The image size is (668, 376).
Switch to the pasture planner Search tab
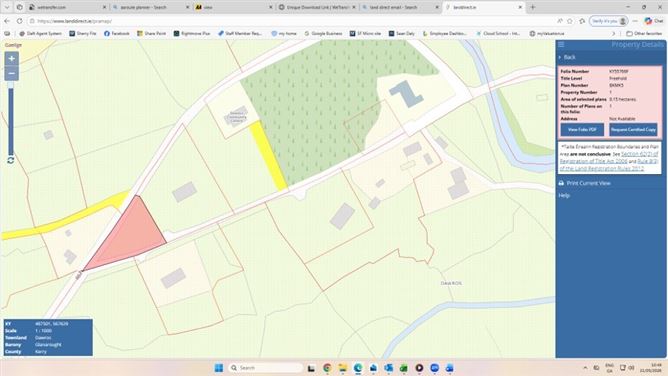tap(150, 7)
